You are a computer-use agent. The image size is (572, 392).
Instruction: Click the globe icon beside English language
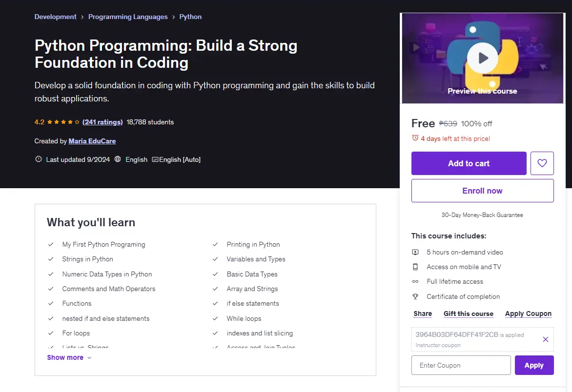coord(118,159)
